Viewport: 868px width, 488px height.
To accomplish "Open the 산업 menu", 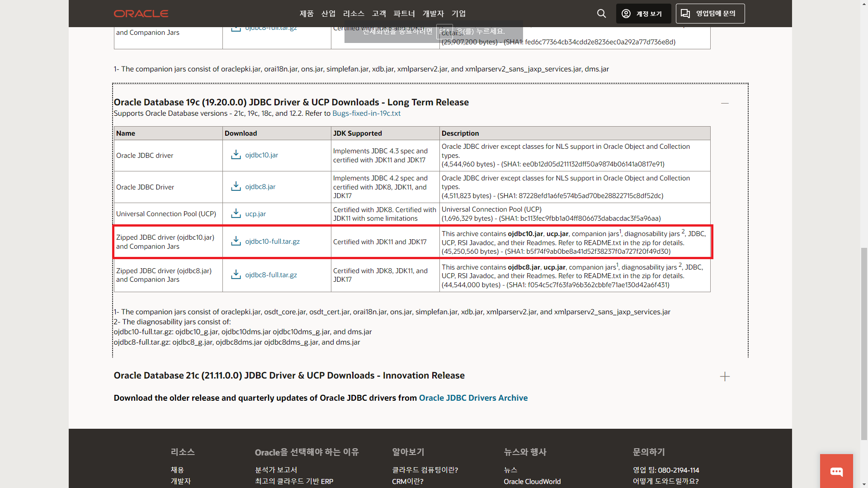I will (328, 14).
